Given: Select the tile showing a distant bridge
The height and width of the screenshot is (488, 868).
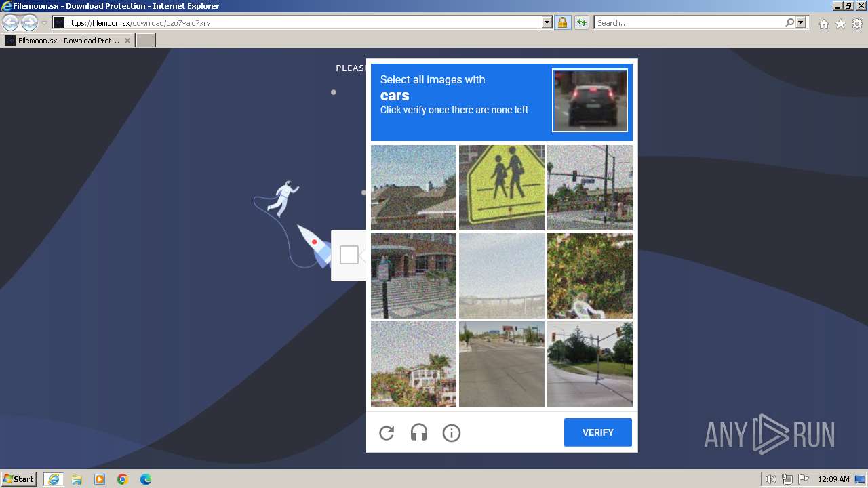Looking at the screenshot, I should point(502,276).
